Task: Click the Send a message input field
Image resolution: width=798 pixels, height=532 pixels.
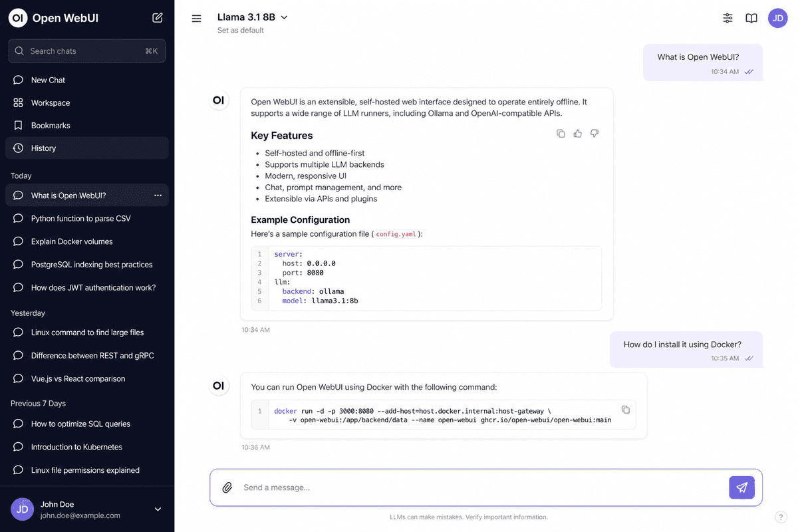Action: (482, 487)
